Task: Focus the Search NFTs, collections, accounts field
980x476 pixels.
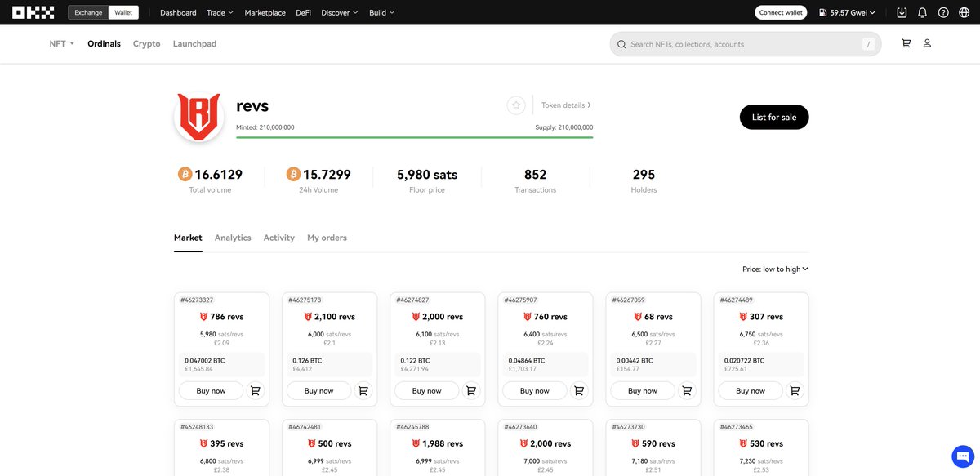Action: point(746,44)
